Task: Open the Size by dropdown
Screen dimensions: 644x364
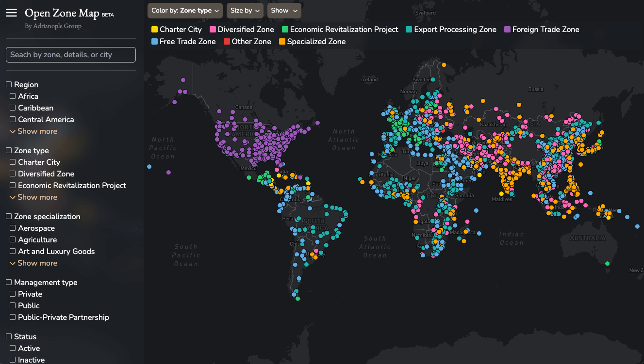Action: [x=245, y=10]
